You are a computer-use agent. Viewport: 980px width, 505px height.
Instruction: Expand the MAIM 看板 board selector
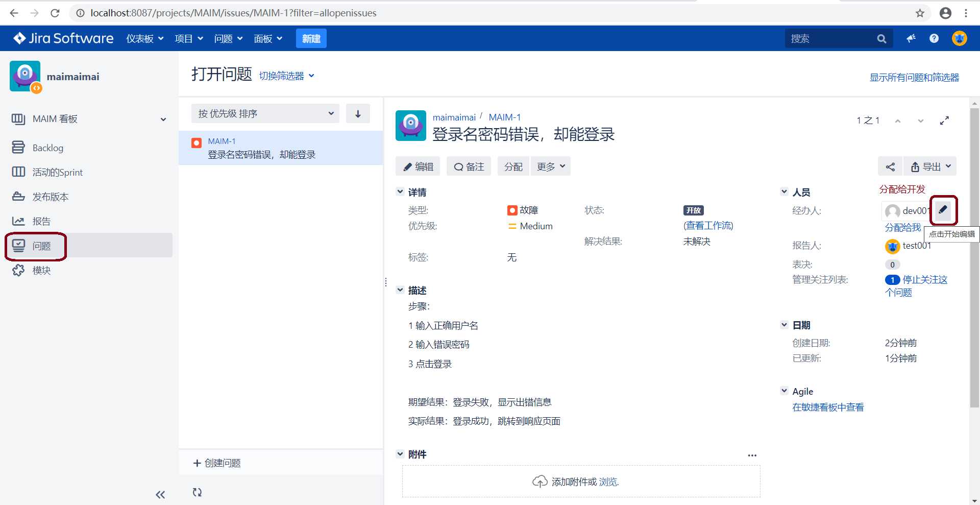[x=89, y=119]
